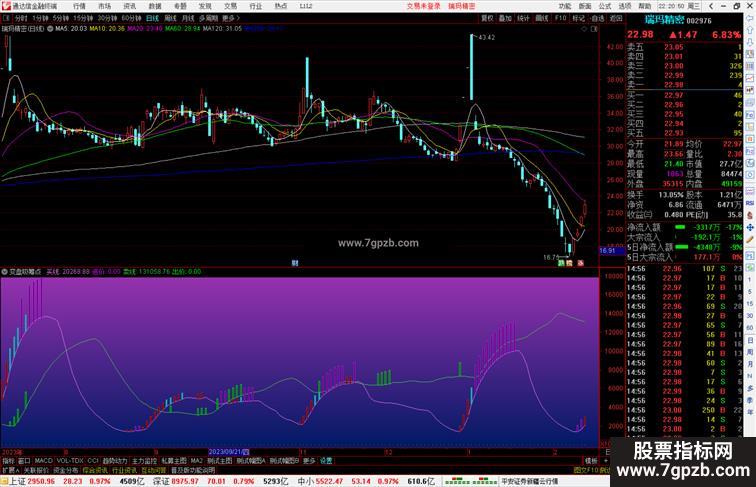Open the 资讯 menu
This screenshot has height=487, width=756.
130,6
